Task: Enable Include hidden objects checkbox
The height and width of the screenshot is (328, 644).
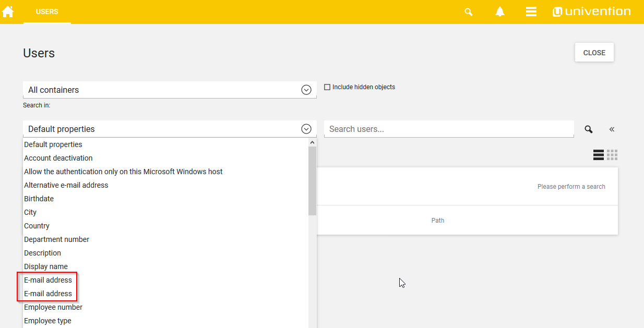Action: tap(327, 87)
